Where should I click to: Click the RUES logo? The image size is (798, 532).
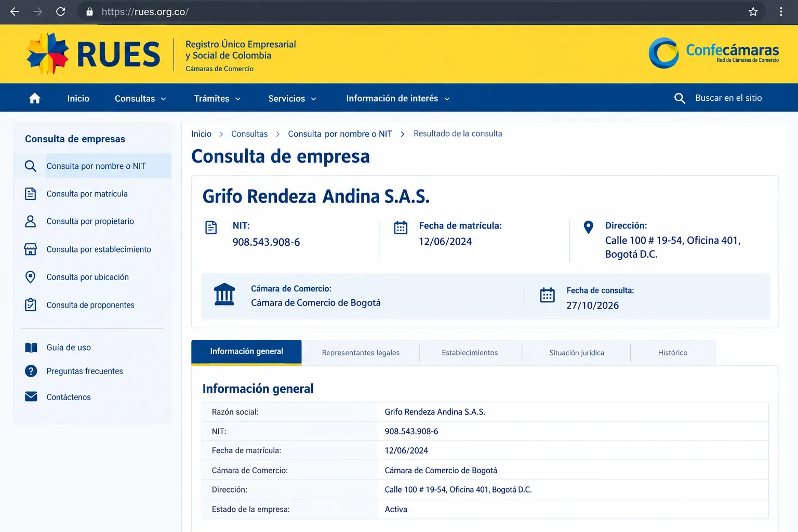click(94, 54)
